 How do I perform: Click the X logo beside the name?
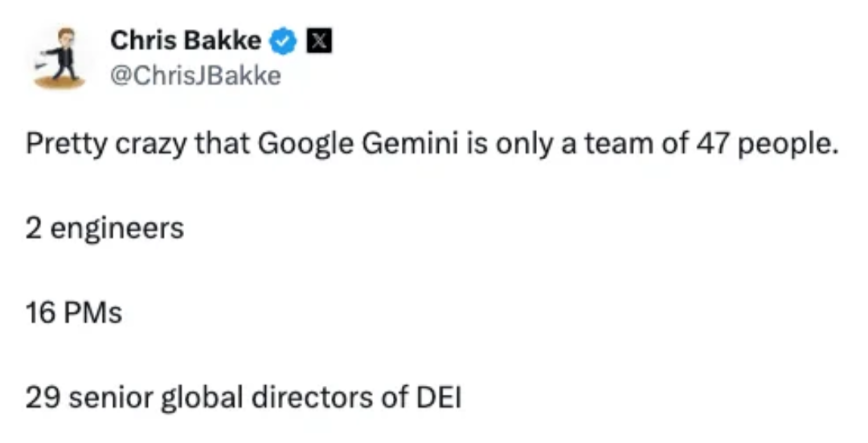(314, 40)
